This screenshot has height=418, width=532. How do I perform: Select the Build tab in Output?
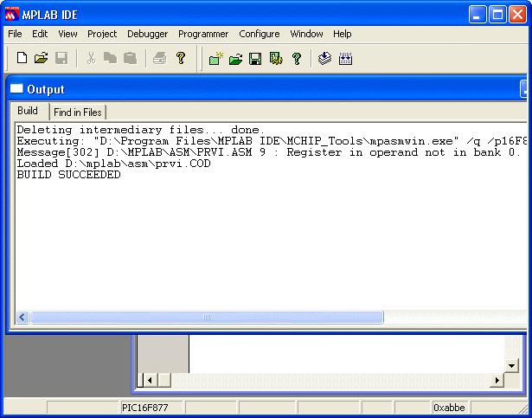28,111
